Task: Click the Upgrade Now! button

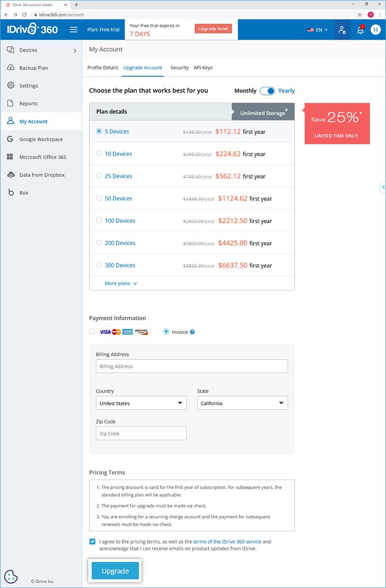Action: pos(213,29)
